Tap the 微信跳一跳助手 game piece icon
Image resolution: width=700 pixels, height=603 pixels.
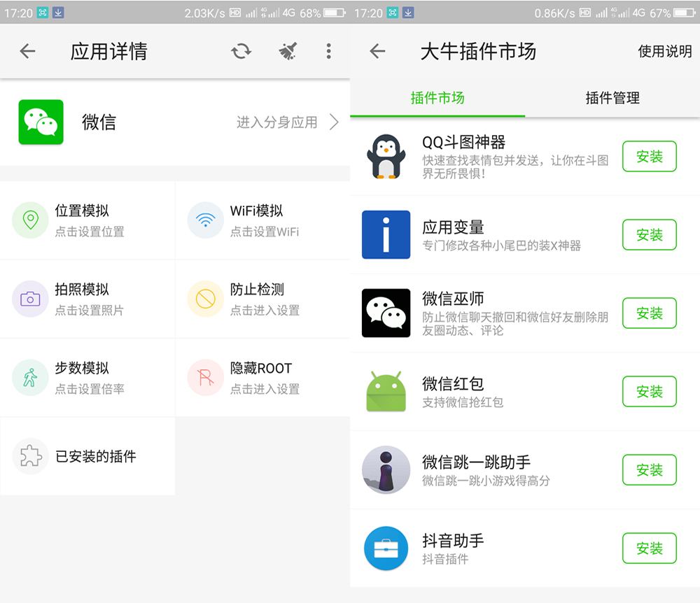point(386,469)
